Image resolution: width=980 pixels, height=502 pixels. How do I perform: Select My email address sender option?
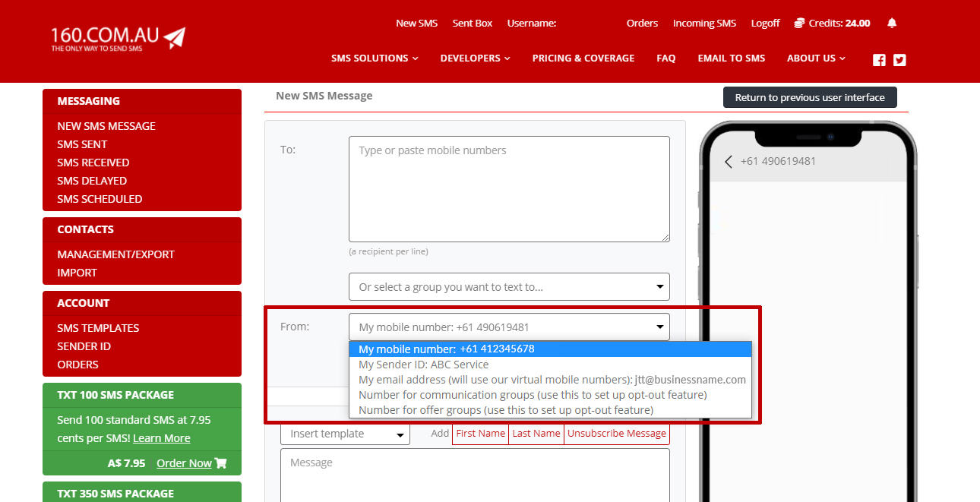(550, 380)
